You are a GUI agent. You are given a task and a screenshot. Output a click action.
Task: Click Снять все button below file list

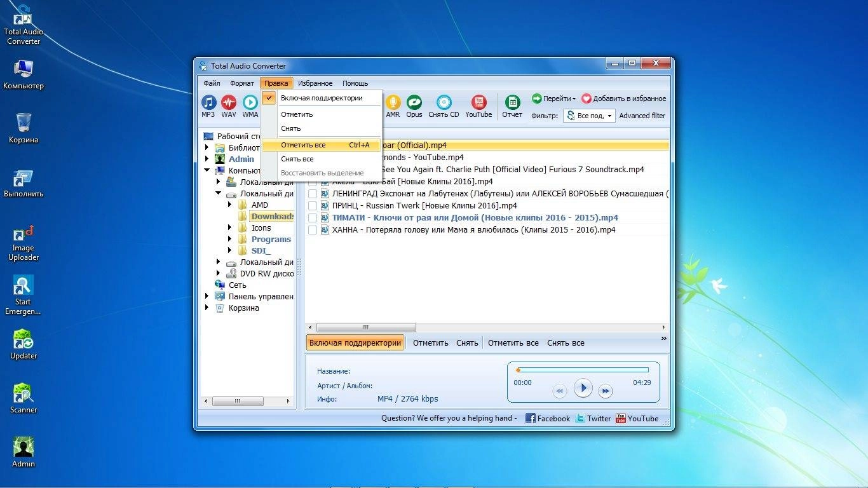(x=566, y=342)
